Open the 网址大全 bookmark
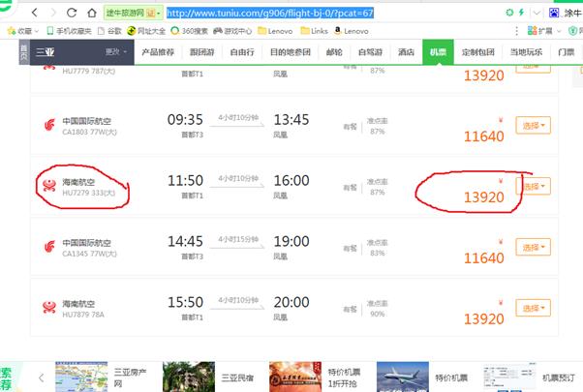 click(x=146, y=31)
